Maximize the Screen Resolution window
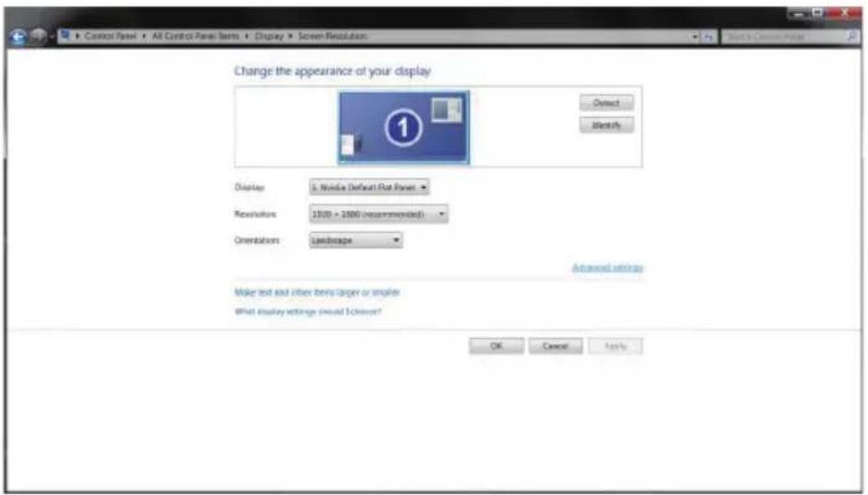The image size is (868, 495). pos(817,13)
